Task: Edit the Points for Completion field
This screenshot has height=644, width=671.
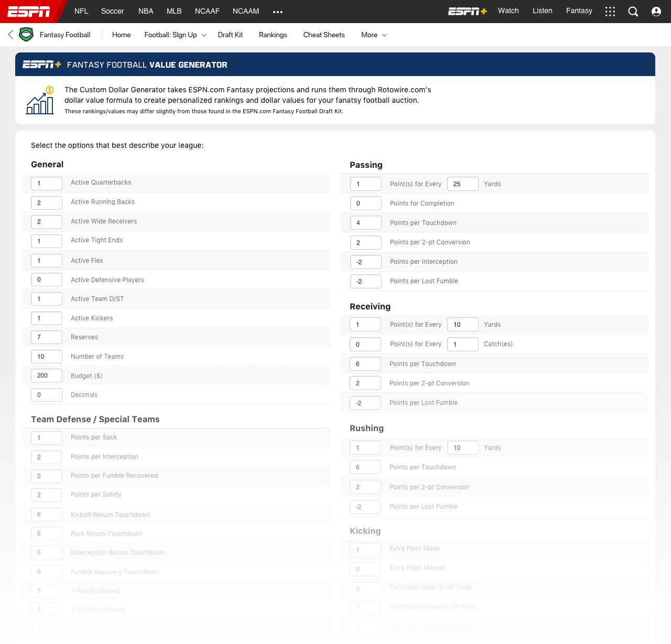Action: click(x=366, y=203)
